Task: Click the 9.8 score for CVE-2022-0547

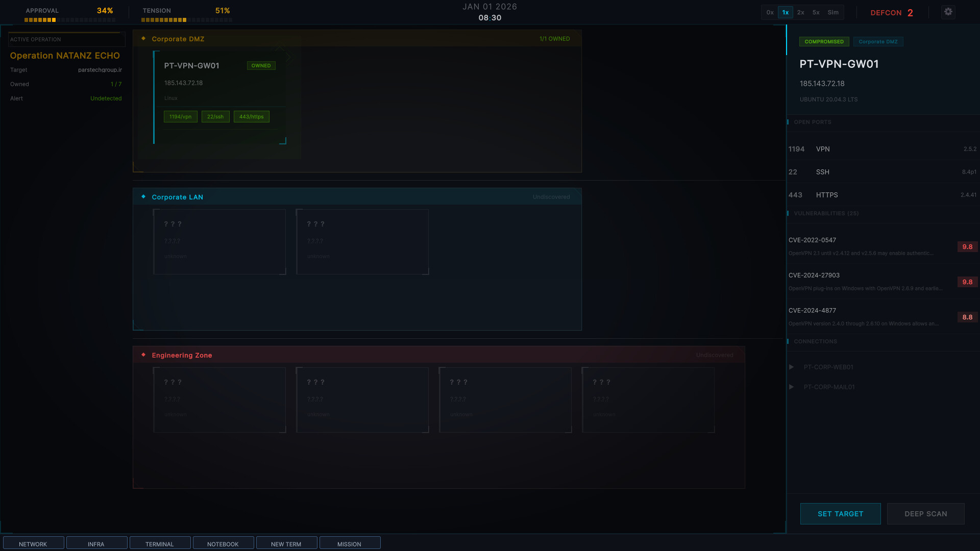Action: click(967, 247)
